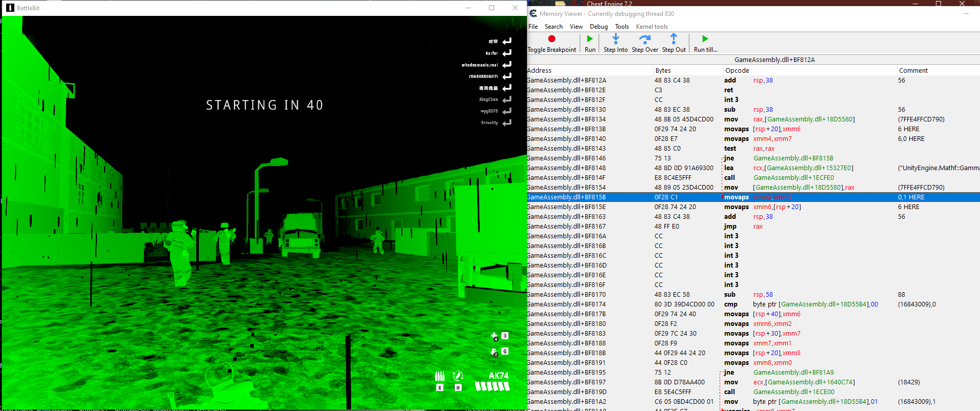980x411 pixels.
Task: Click the Run till... toolbar icon
Action: point(705,39)
